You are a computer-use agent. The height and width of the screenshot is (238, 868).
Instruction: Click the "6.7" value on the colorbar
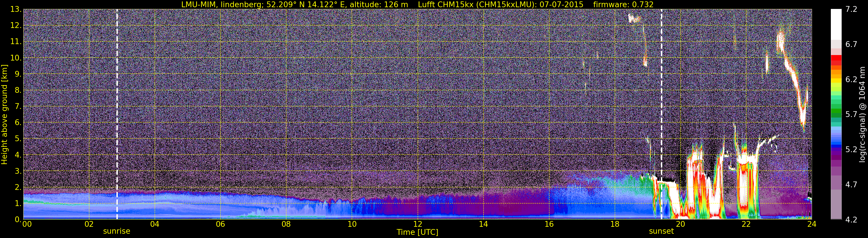pyautogui.click(x=851, y=44)
